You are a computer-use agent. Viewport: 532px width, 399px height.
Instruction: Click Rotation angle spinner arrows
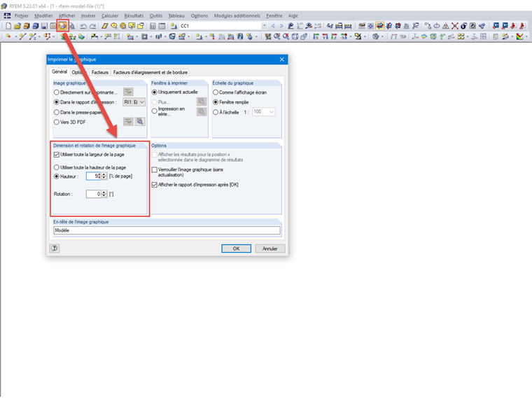point(104,194)
